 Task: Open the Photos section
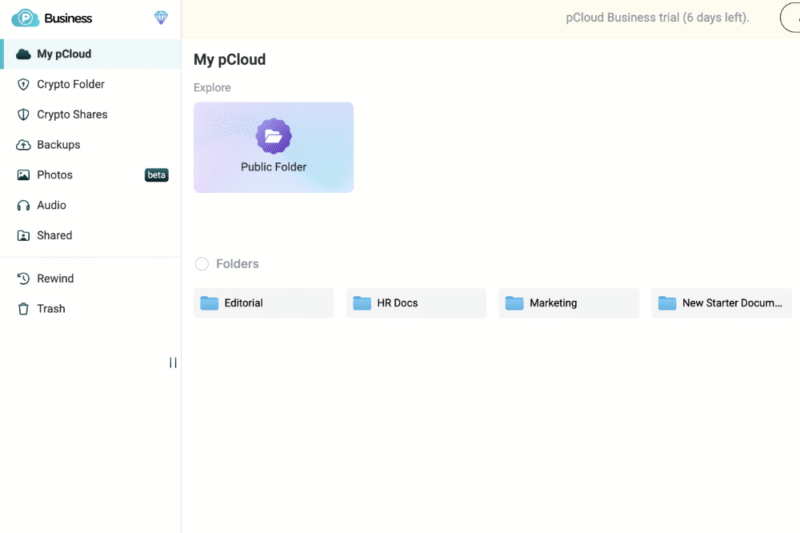coord(54,175)
